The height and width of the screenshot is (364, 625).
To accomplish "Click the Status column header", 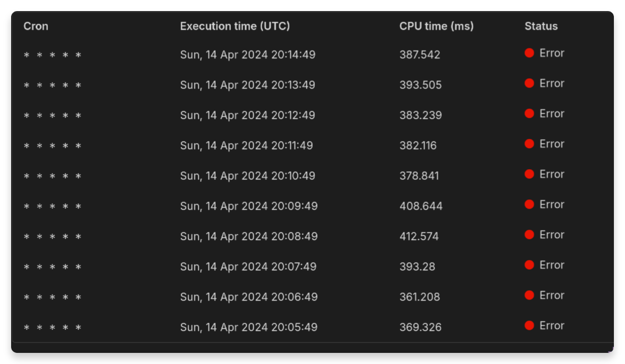I will click(x=541, y=26).
